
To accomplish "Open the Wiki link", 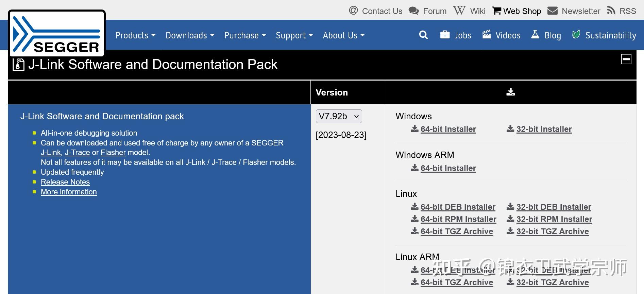I will click(478, 11).
